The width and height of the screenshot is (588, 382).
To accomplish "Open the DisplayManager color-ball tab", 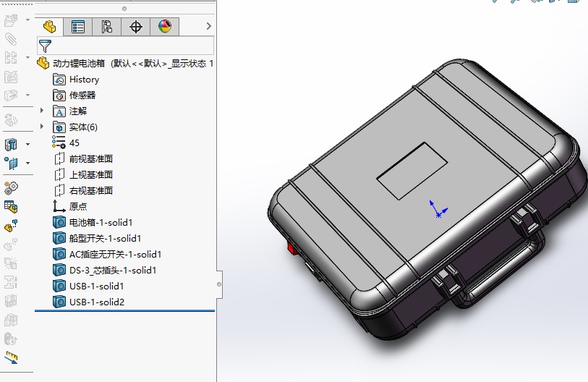I will pos(165,27).
